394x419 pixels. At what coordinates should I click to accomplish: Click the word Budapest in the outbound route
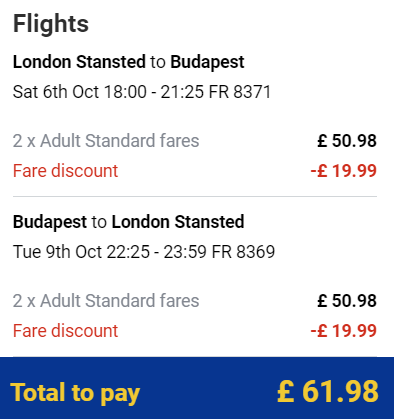(x=207, y=62)
